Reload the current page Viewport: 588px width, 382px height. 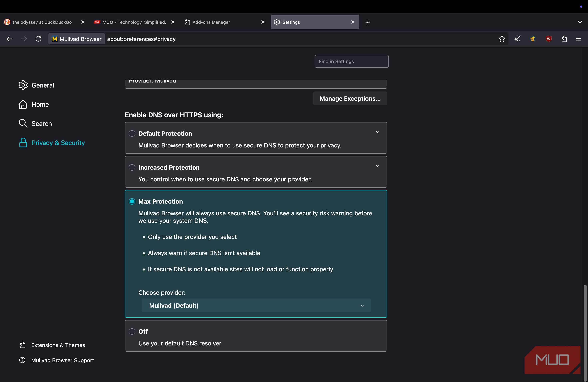(38, 39)
